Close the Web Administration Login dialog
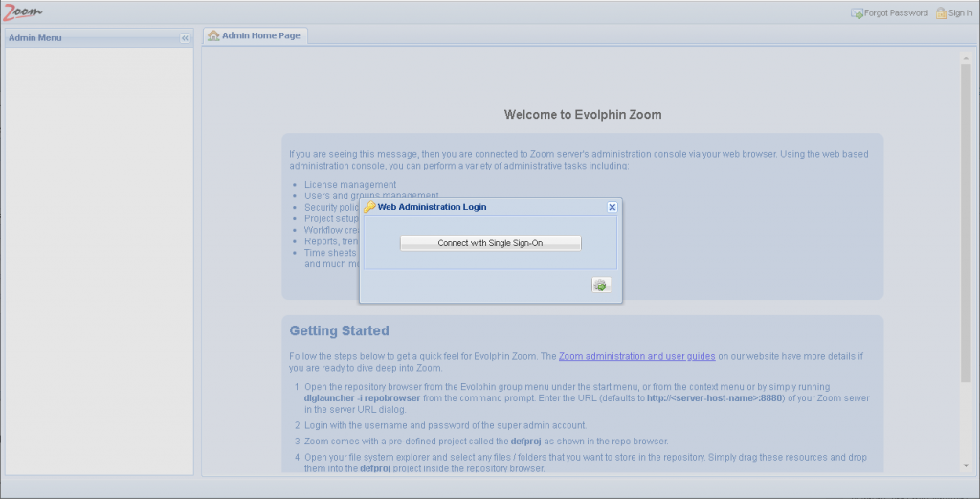 tap(612, 207)
